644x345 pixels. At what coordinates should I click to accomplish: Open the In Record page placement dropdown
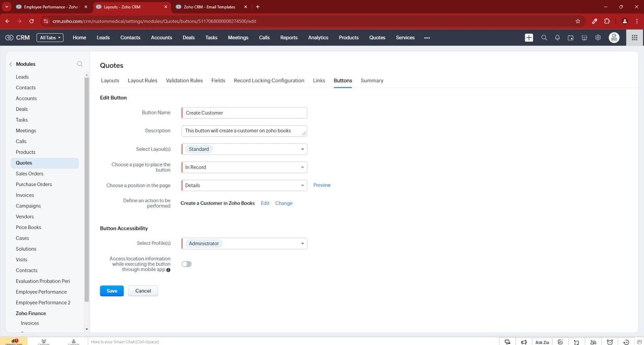coord(244,167)
